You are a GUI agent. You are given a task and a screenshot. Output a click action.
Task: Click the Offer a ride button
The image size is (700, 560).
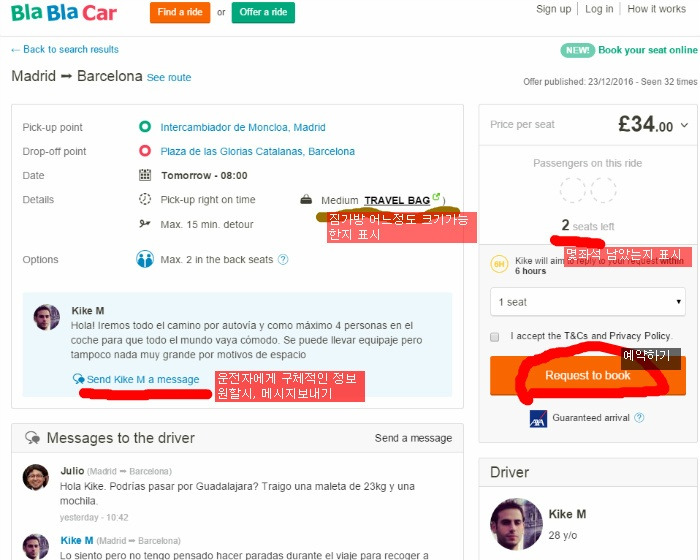point(263,12)
